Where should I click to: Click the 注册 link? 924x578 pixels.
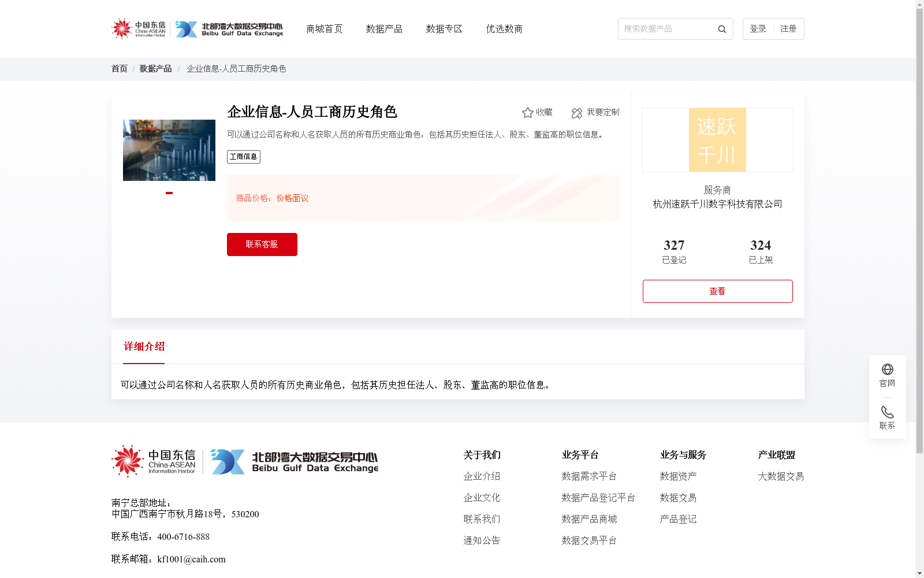[x=788, y=29]
